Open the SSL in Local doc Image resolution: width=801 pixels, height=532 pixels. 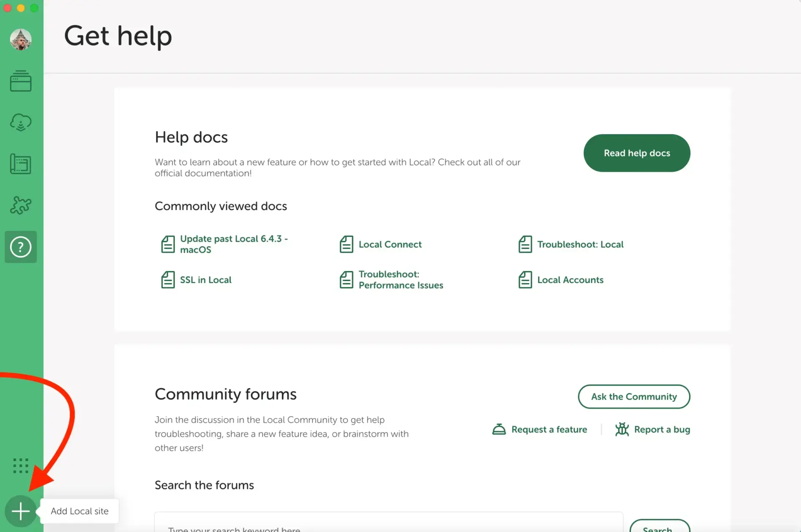point(205,280)
